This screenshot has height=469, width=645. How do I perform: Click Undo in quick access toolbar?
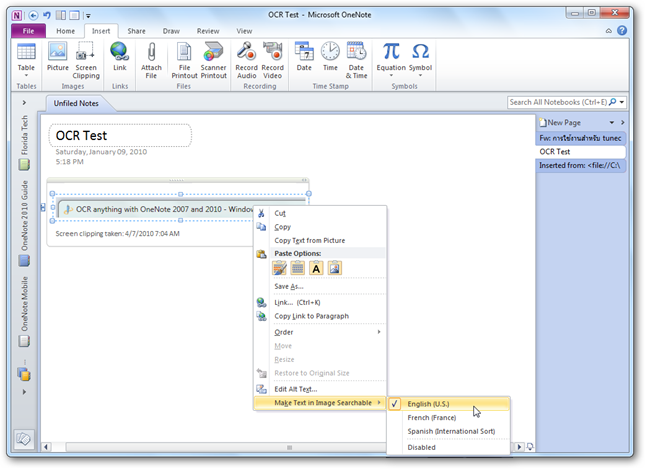point(47,16)
